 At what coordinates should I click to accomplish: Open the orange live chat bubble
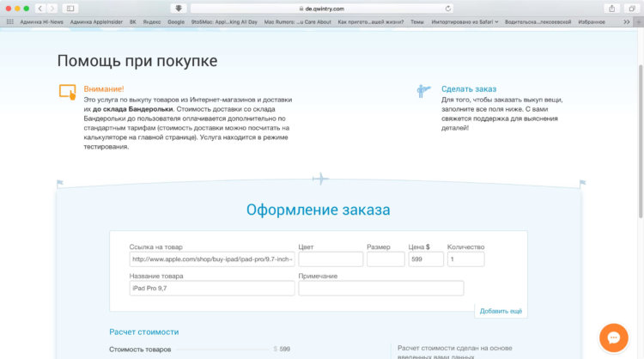tap(614, 338)
